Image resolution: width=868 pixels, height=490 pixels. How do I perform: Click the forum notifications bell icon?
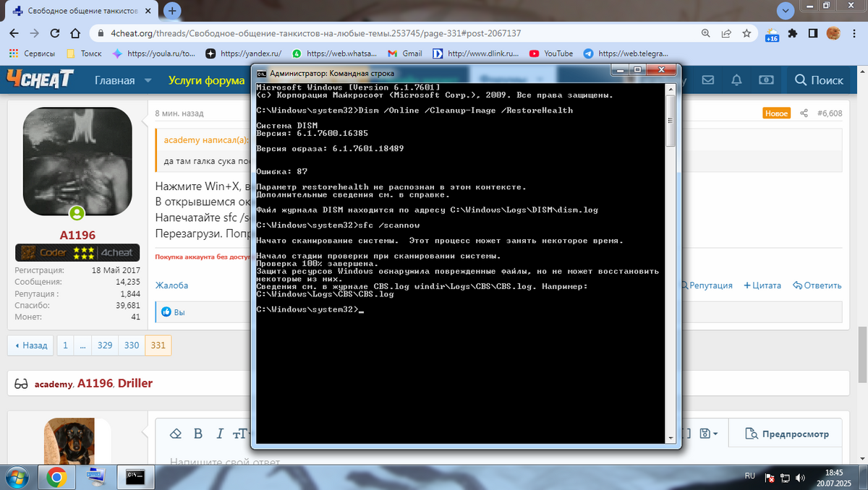tap(736, 79)
